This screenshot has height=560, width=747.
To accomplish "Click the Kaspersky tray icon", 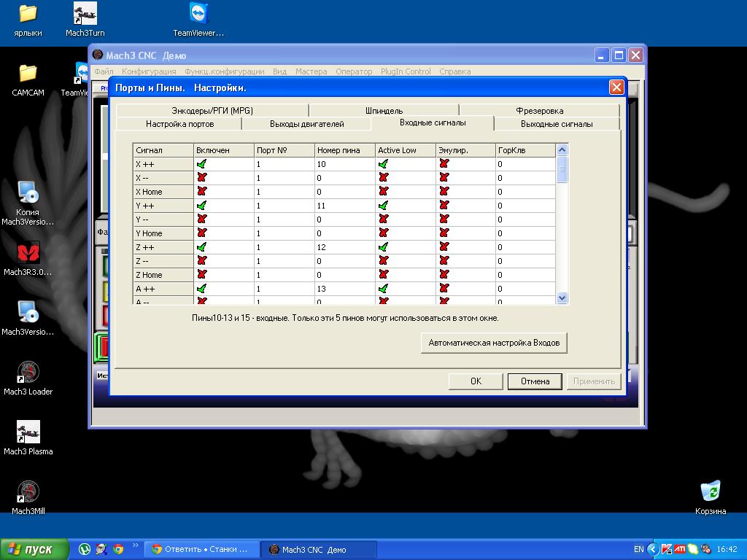I will [667, 549].
